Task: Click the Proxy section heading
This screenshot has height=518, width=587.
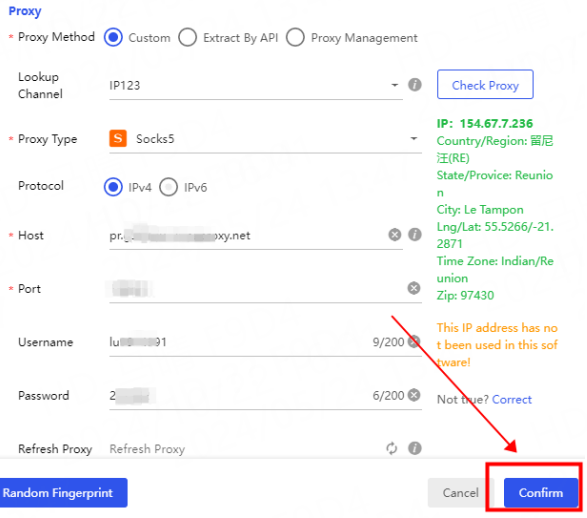Action: pyautogui.click(x=25, y=11)
